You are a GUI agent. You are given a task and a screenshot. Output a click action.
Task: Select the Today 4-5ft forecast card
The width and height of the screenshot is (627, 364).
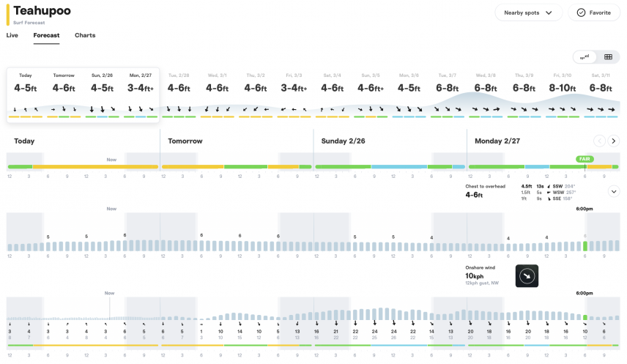[26, 95]
